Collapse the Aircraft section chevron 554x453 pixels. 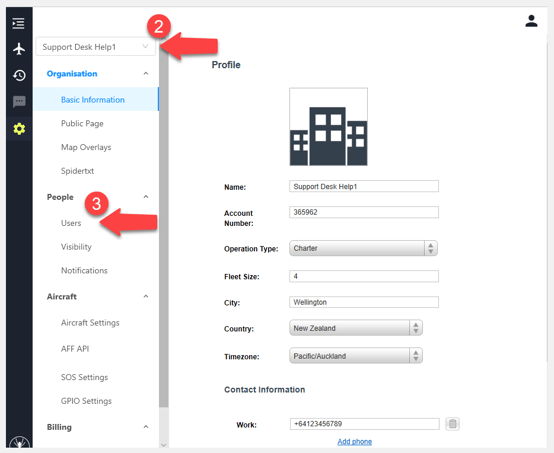146,296
